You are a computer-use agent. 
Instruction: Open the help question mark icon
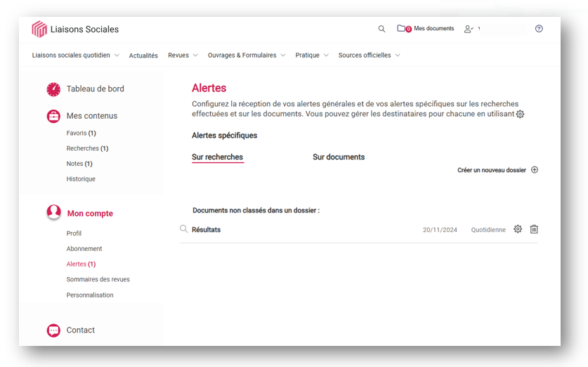(x=539, y=29)
